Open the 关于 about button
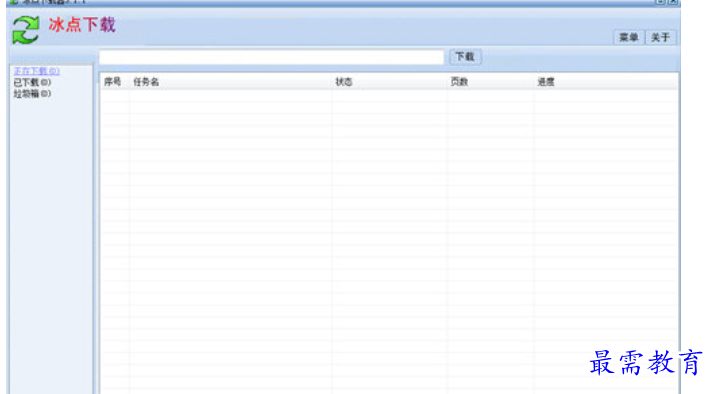Image resolution: width=711 pixels, height=394 pixels. 660,37
